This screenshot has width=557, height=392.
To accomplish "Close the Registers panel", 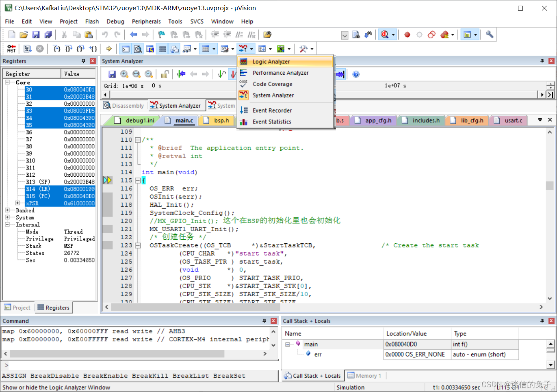I will pos(93,61).
